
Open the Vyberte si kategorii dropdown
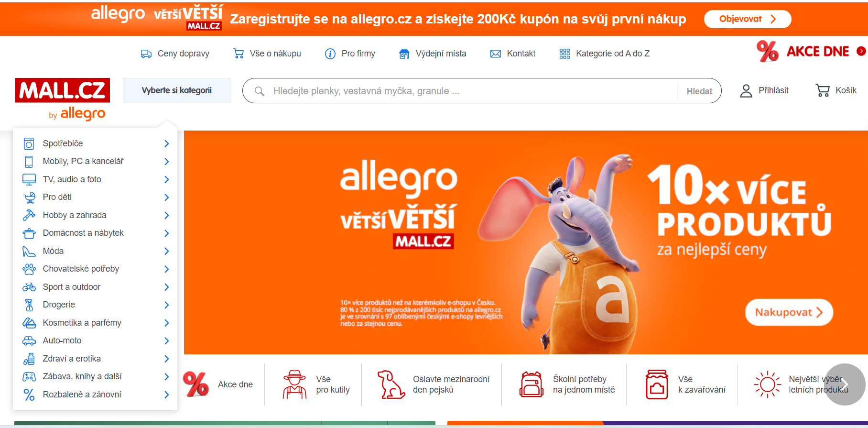tap(176, 90)
